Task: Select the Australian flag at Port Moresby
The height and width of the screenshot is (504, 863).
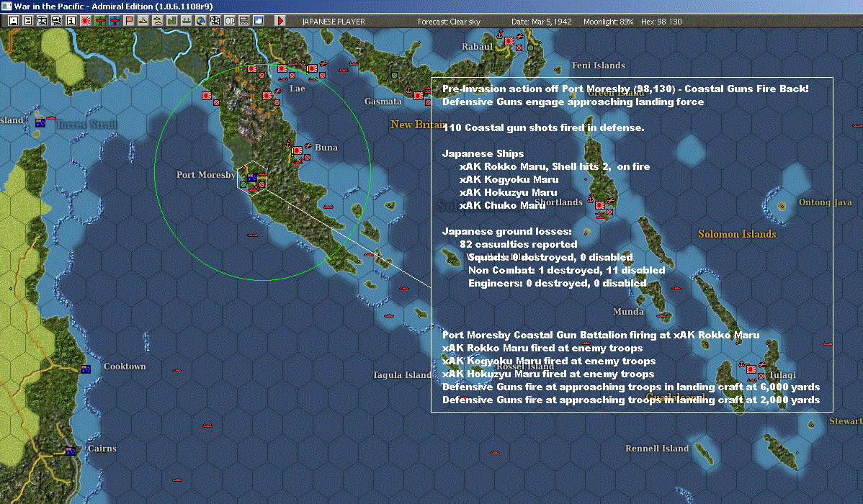Action: click(252, 178)
